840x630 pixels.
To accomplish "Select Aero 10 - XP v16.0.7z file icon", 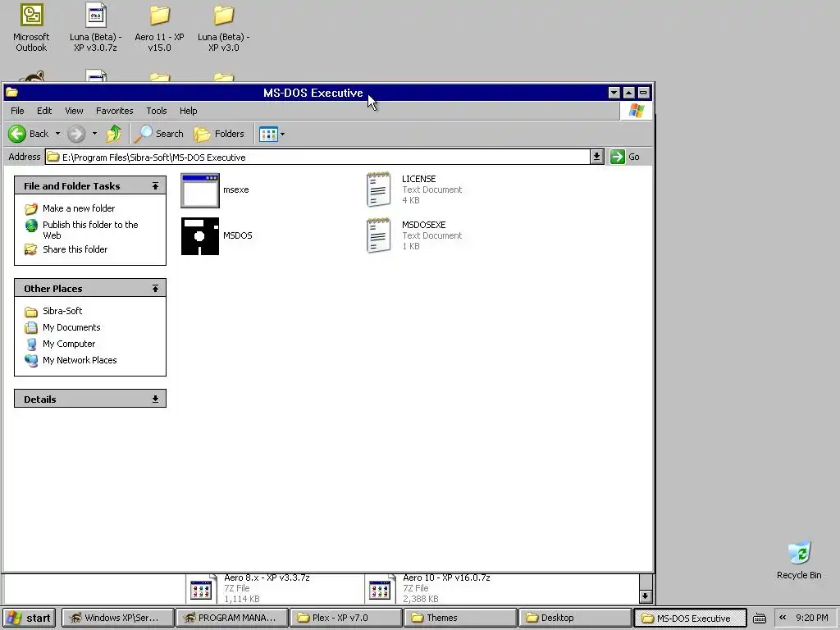I will click(x=380, y=589).
